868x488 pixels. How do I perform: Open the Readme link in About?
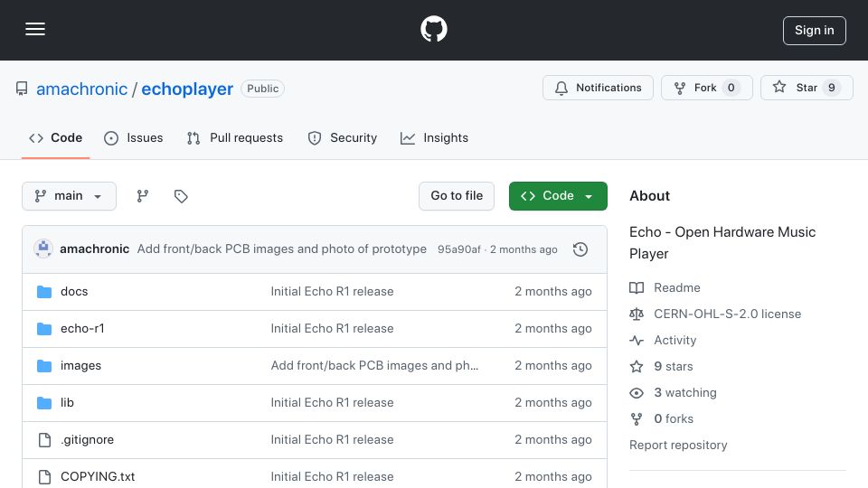point(677,287)
